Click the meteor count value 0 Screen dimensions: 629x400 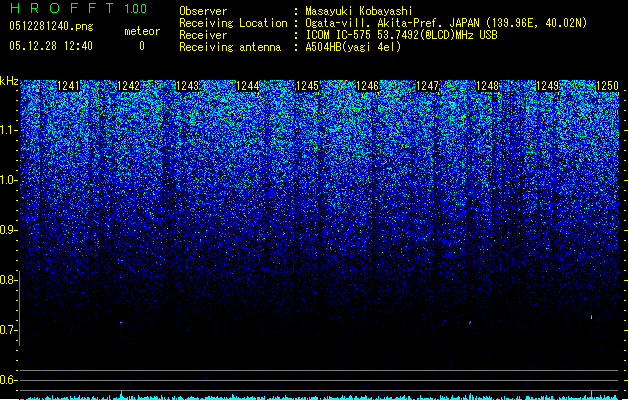[142, 46]
